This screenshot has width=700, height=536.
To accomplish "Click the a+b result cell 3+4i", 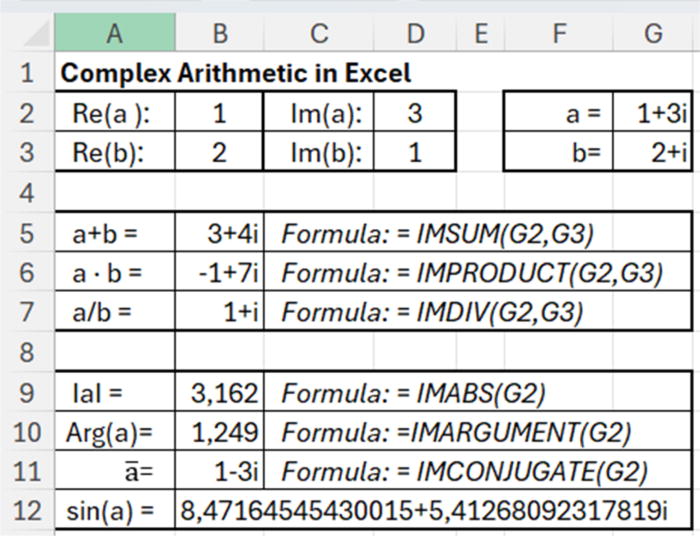I will 219,233.
